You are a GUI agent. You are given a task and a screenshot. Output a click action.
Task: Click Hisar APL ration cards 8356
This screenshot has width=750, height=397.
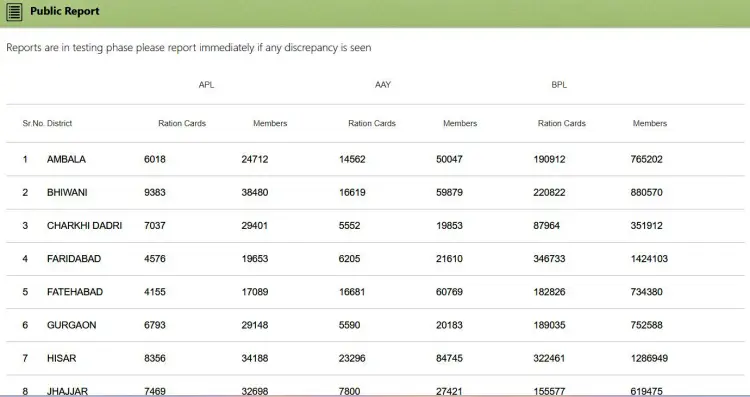click(154, 358)
